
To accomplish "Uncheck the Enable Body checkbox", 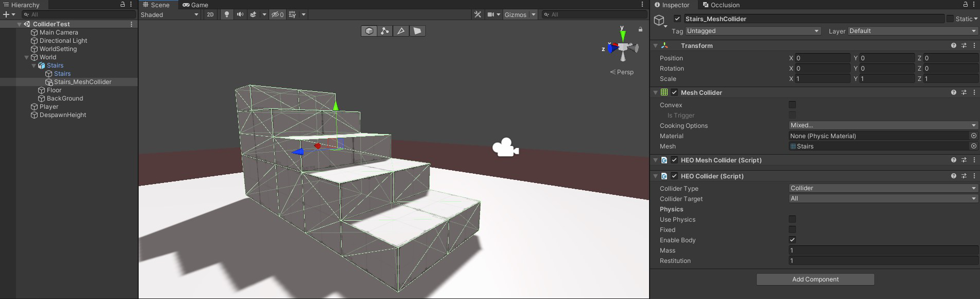I will [x=792, y=240].
